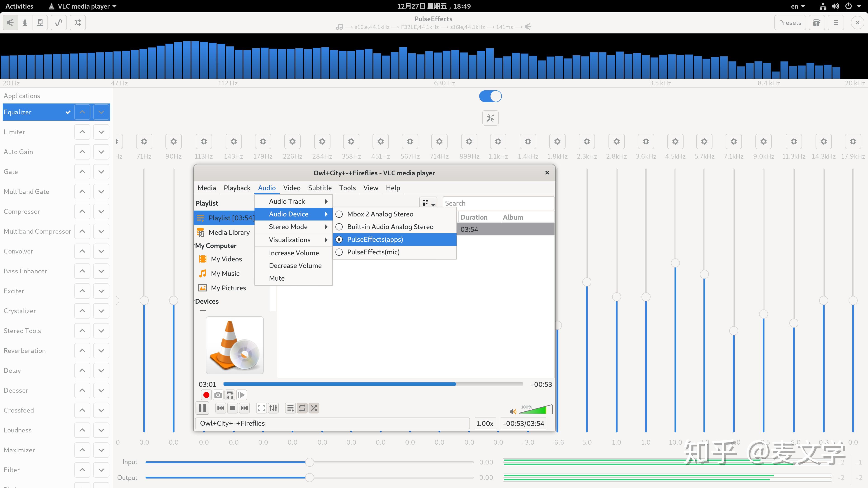Collapse the Compressor effect using its down chevron

(101, 211)
